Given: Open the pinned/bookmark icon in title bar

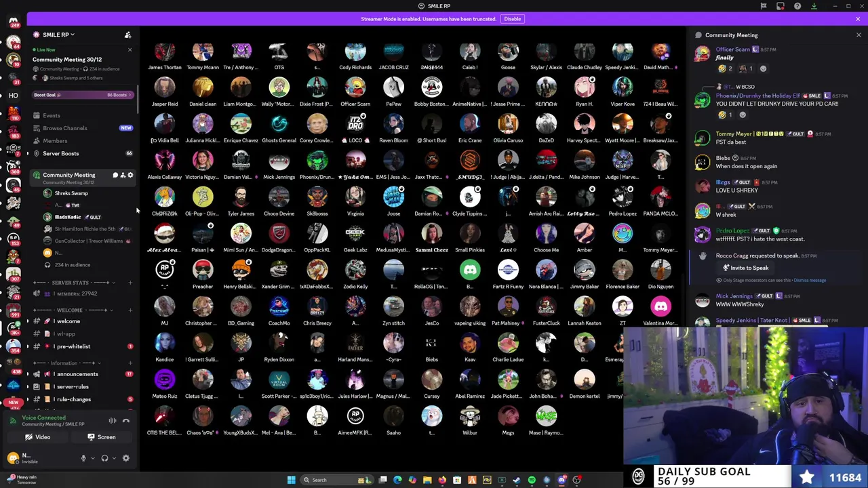Looking at the screenshot, I should (x=764, y=6).
